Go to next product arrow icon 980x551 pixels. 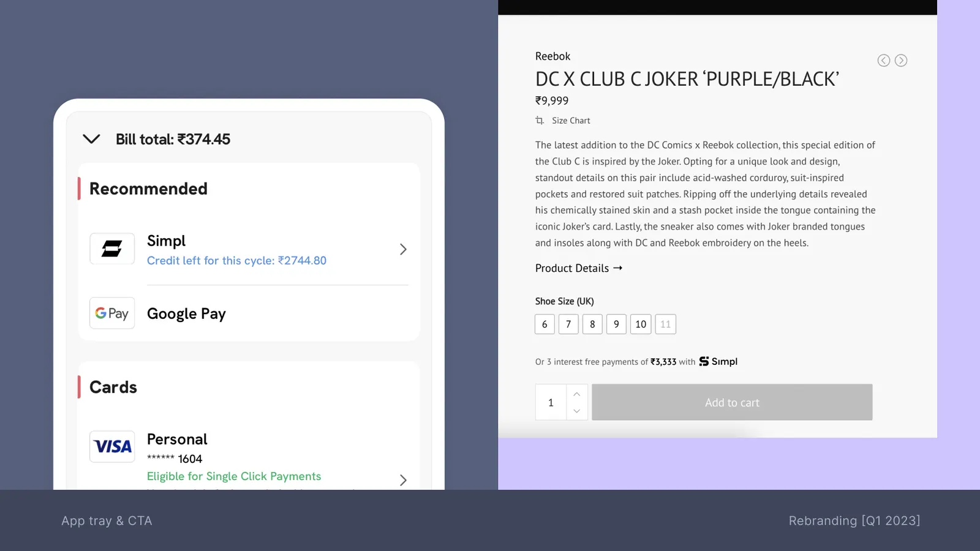pyautogui.click(x=901, y=60)
